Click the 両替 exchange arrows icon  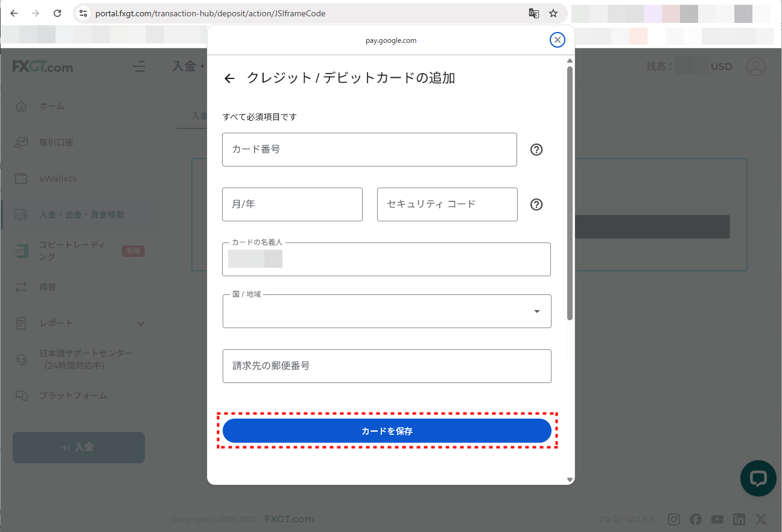click(21, 287)
